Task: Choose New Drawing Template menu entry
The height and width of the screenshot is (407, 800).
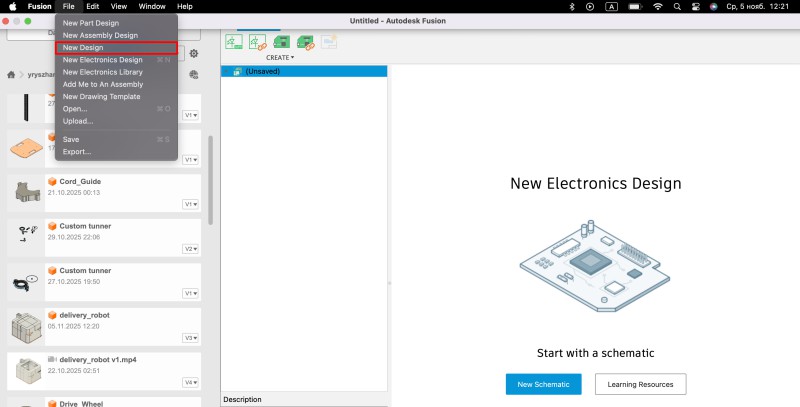Action: (116, 96)
